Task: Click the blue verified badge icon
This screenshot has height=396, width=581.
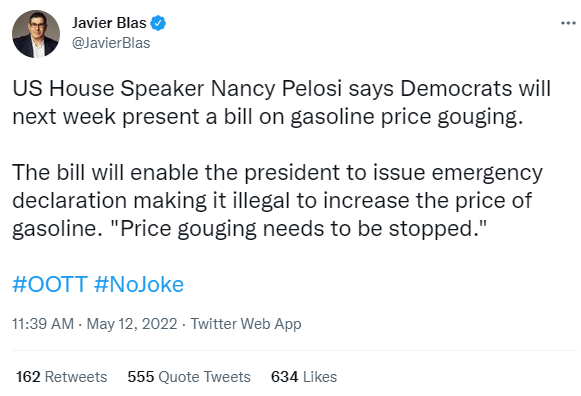Action: pos(158,23)
